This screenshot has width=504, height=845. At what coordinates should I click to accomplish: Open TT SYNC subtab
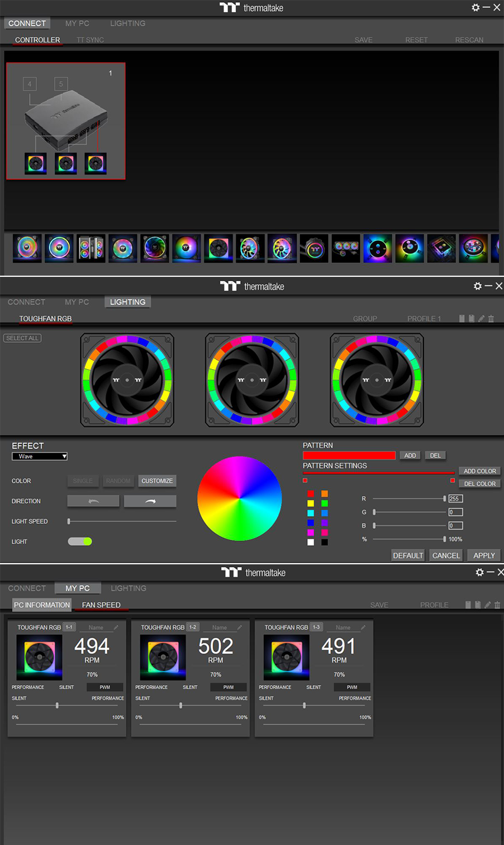(x=90, y=40)
